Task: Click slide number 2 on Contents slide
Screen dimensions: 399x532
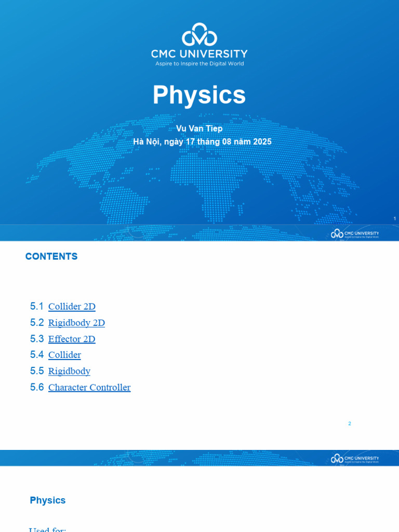Action: [350, 423]
